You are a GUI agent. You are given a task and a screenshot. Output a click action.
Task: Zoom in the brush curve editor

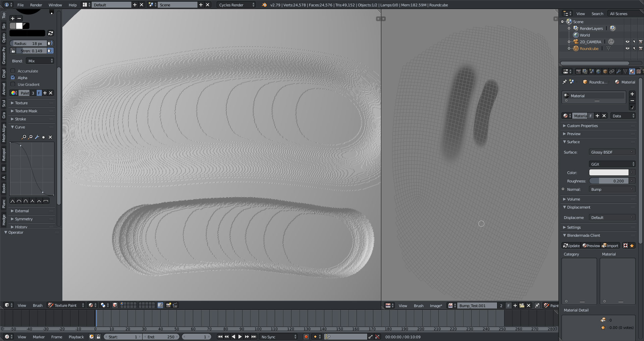click(24, 137)
